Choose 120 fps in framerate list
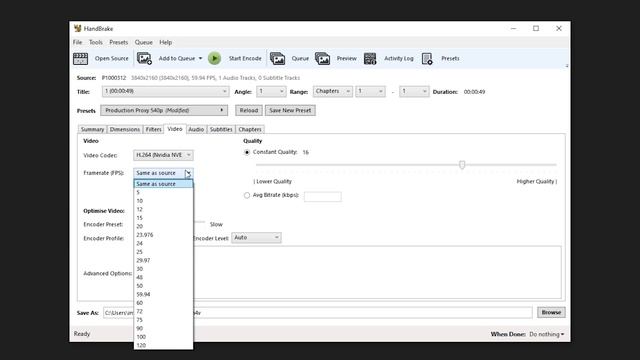640x360 pixels. pyautogui.click(x=163, y=345)
